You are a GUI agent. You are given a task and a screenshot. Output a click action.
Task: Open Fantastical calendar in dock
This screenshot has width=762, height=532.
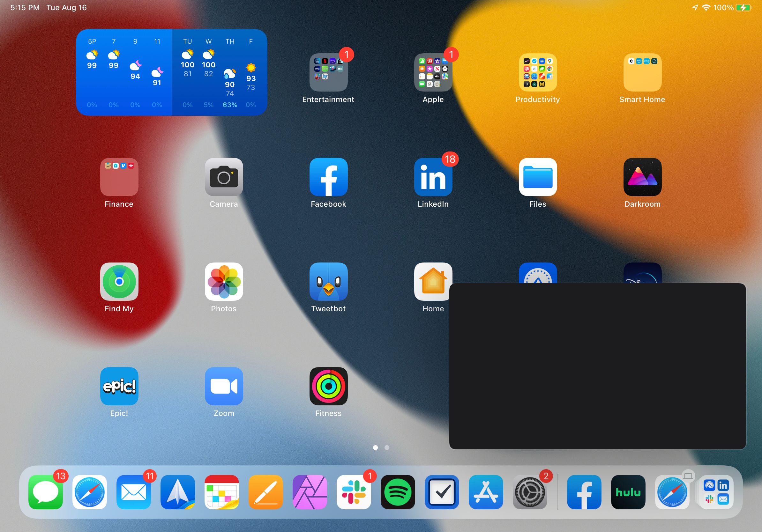222,492
